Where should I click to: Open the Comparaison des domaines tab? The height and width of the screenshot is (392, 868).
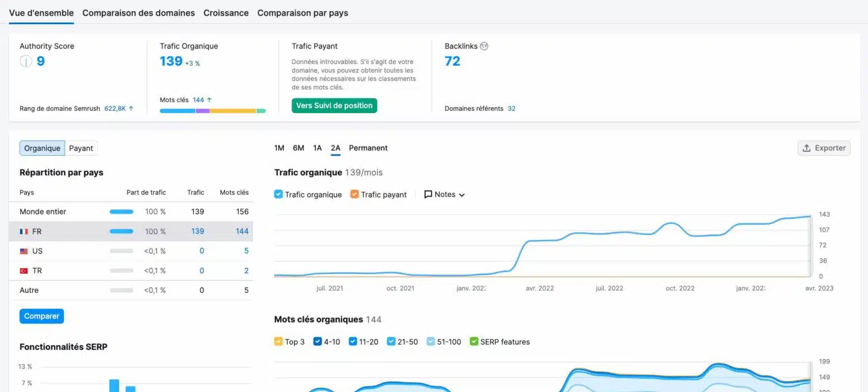click(x=138, y=13)
